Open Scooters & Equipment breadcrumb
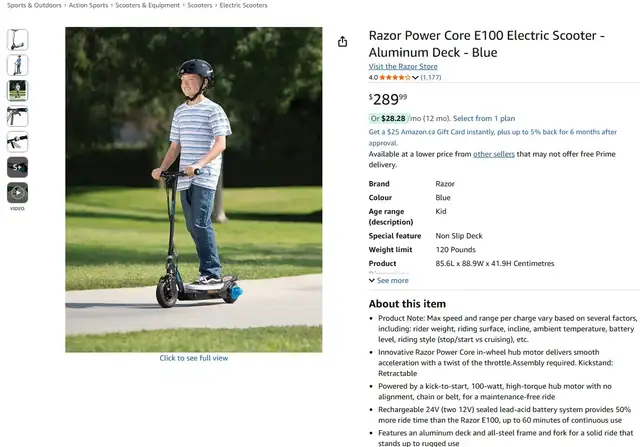The image size is (640, 447). point(147,5)
